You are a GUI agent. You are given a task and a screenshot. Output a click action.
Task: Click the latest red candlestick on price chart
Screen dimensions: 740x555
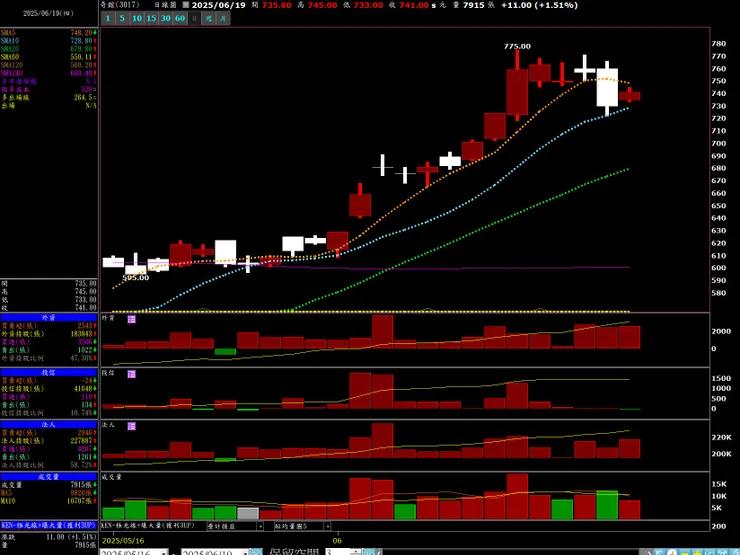tap(630, 95)
